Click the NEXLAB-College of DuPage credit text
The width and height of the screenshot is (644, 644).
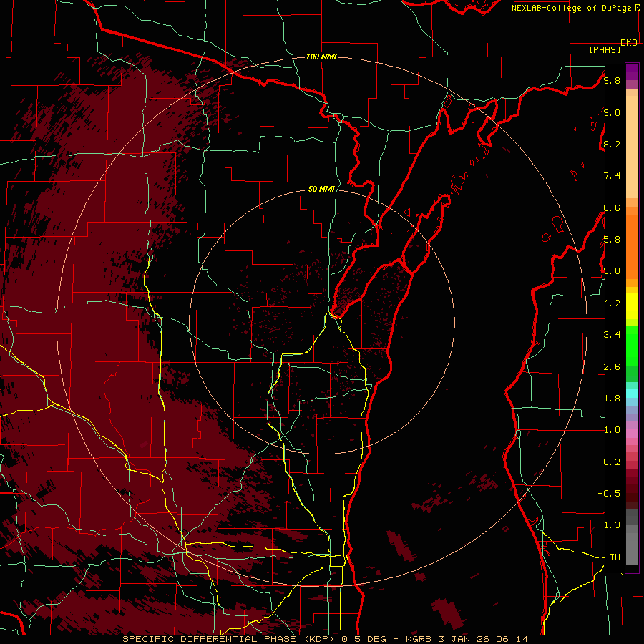(x=572, y=8)
